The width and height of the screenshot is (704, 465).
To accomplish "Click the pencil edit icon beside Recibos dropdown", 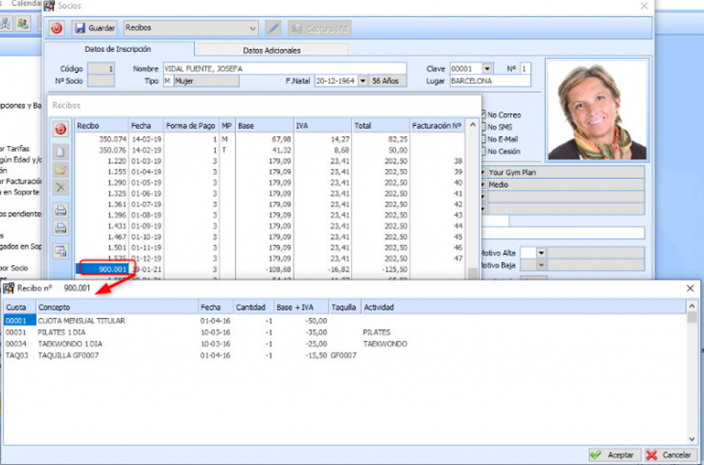I will coord(272,28).
